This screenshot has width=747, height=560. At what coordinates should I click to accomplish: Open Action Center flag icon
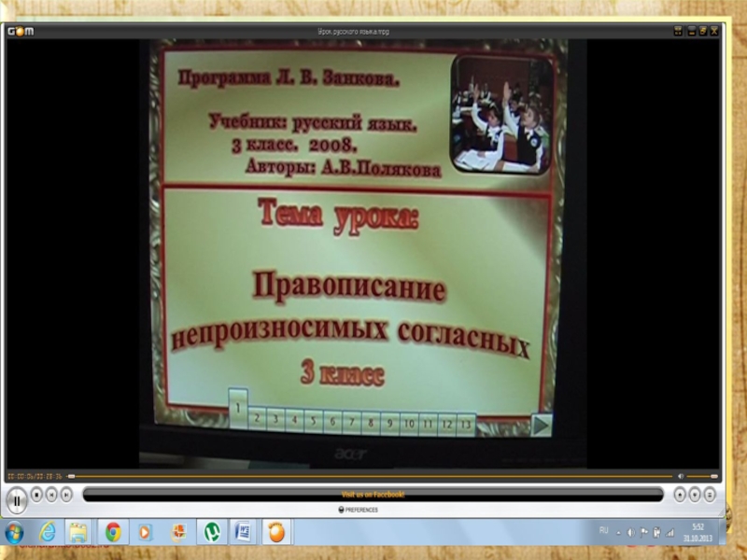coord(643,533)
